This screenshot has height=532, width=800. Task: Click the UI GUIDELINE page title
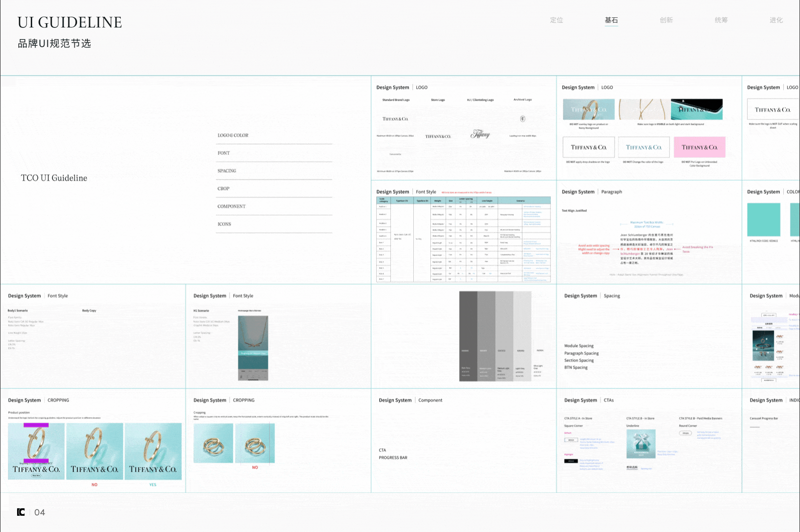[70, 22]
